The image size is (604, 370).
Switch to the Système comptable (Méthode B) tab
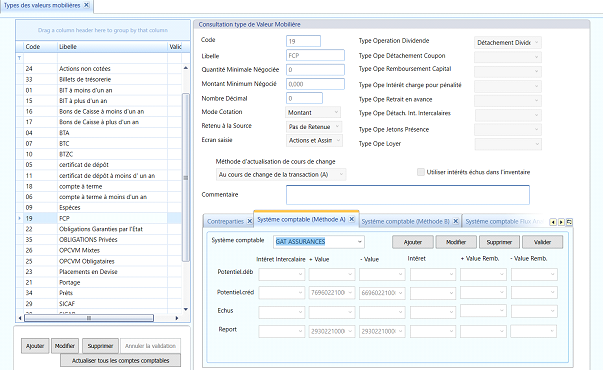coord(405,221)
